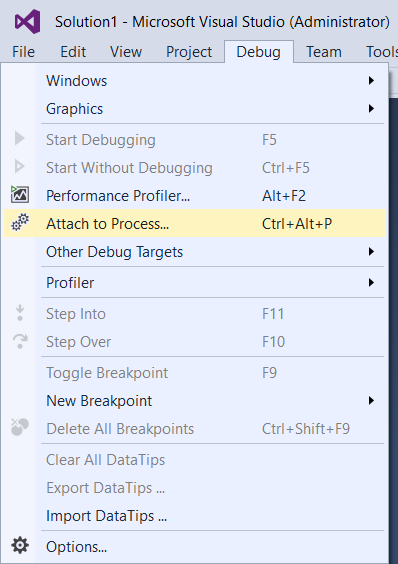
Task: Click the Options gear icon
Action: [20, 546]
